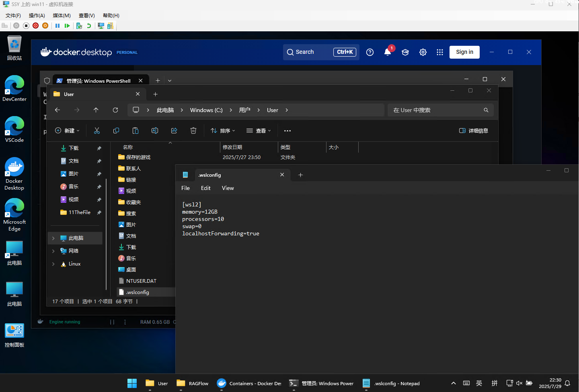Screen dimensions: 579x392
Task: Open Docker notifications bell
Action: [388, 52]
